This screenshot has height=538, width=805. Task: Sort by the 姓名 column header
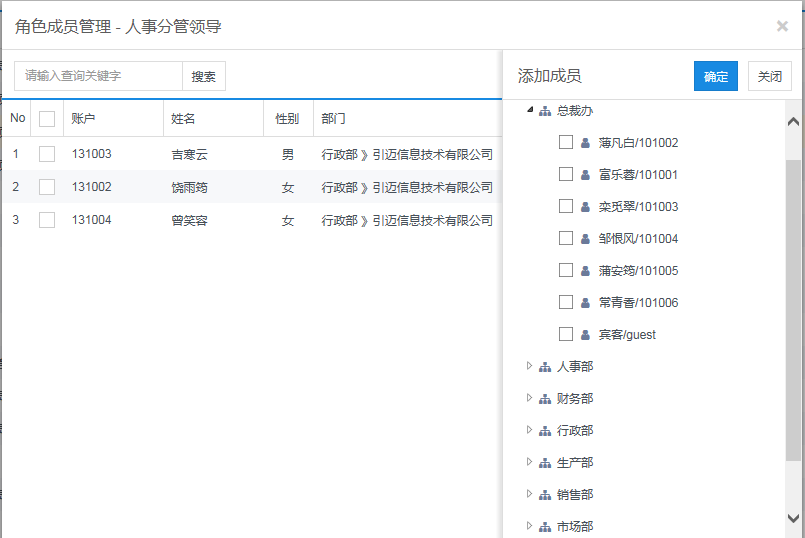coord(183,119)
